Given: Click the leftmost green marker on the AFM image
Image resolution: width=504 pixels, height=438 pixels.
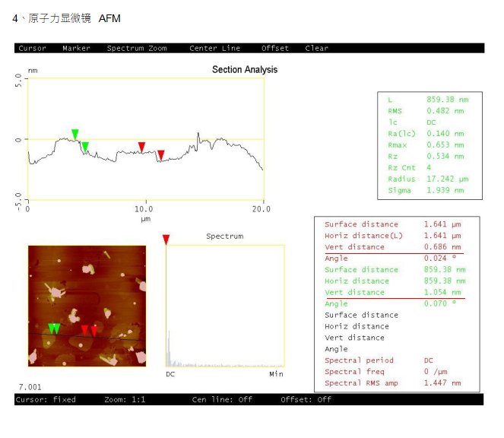Looking at the screenshot, I should coord(51,328).
